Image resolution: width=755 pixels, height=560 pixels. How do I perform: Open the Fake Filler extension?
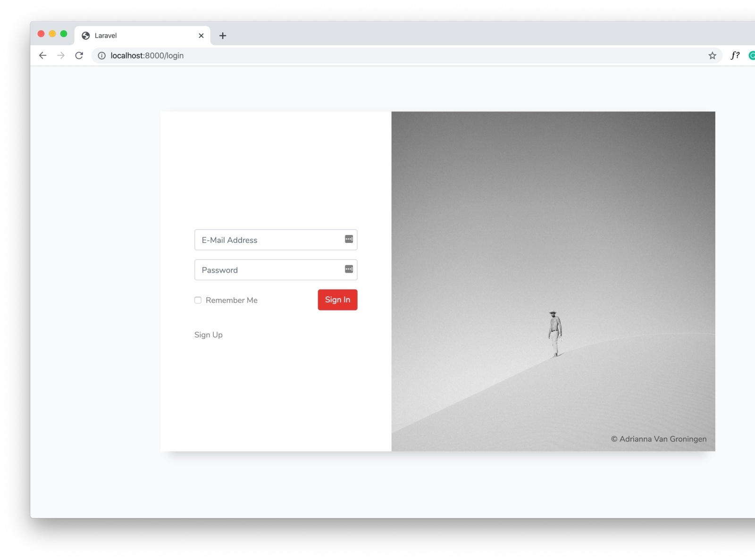click(x=734, y=55)
